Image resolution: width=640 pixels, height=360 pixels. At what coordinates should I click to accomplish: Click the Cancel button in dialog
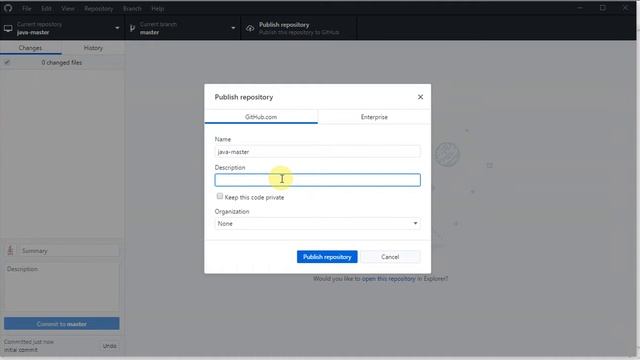coord(390,257)
